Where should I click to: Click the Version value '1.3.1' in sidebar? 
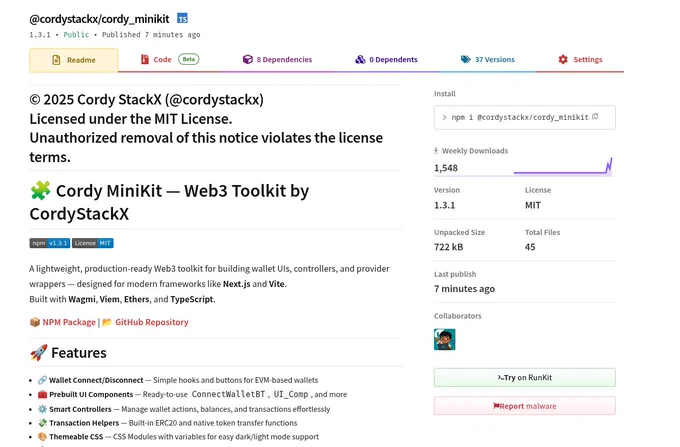point(445,205)
